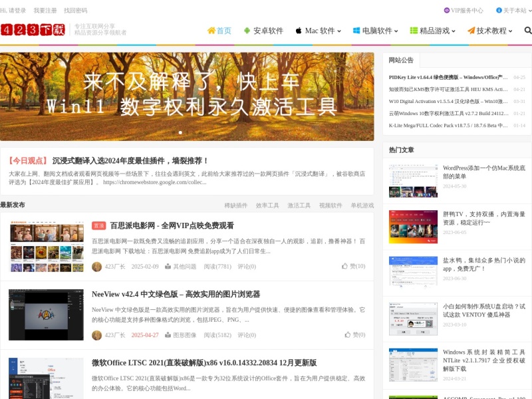Click the VIP服务中心 purple icon

click(447, 11)
